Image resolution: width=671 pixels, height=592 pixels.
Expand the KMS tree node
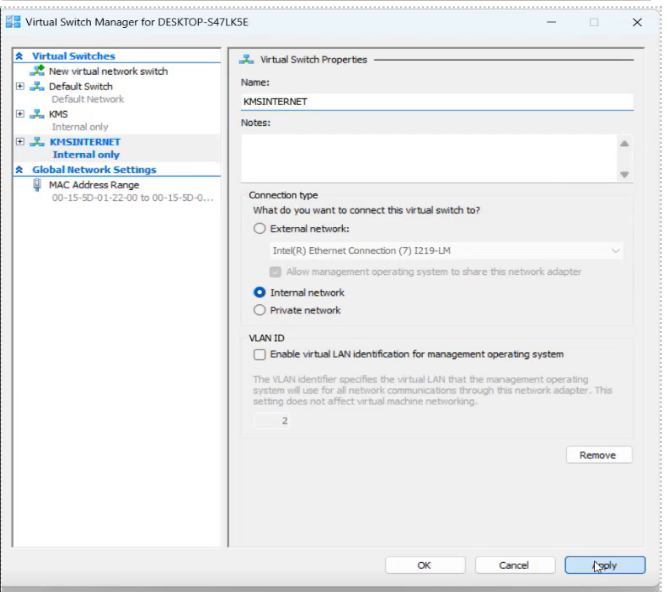pos(20,114)
